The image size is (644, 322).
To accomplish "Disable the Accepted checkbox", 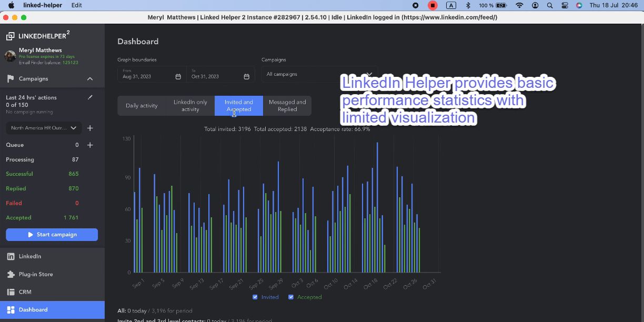I will point(291,297).
